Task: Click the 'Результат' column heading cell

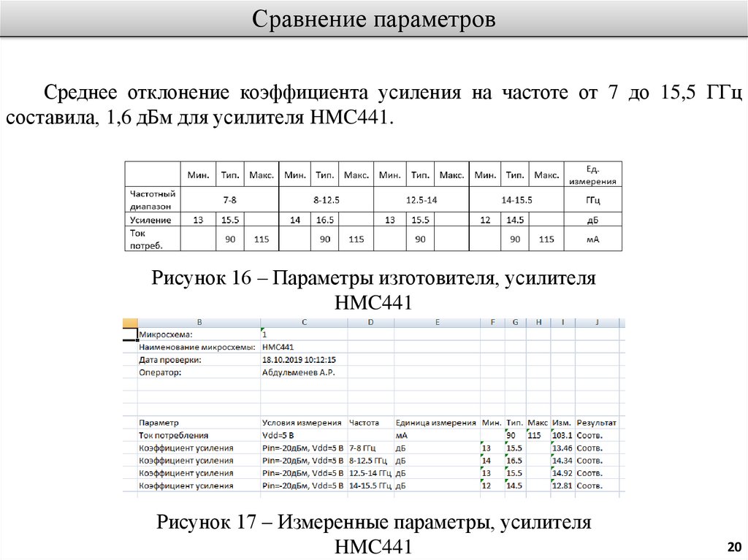Action: pyautogui.click(x=596, y=423)
